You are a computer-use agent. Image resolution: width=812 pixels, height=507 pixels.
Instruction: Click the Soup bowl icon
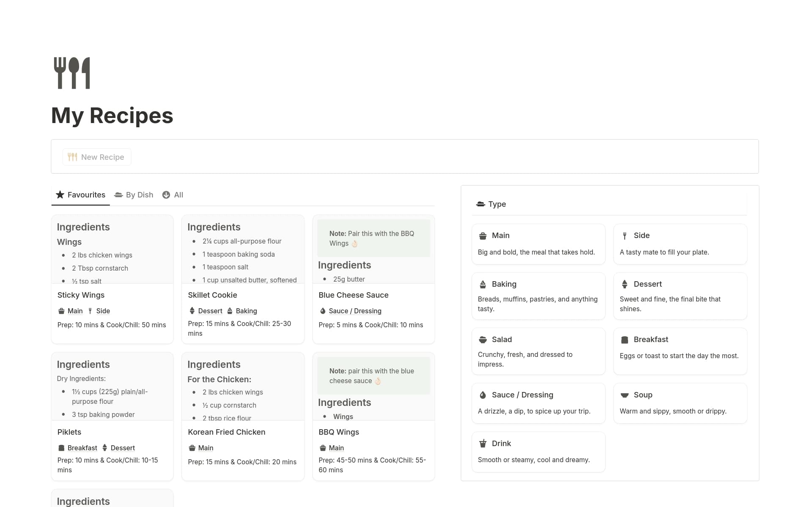[624, 395]
